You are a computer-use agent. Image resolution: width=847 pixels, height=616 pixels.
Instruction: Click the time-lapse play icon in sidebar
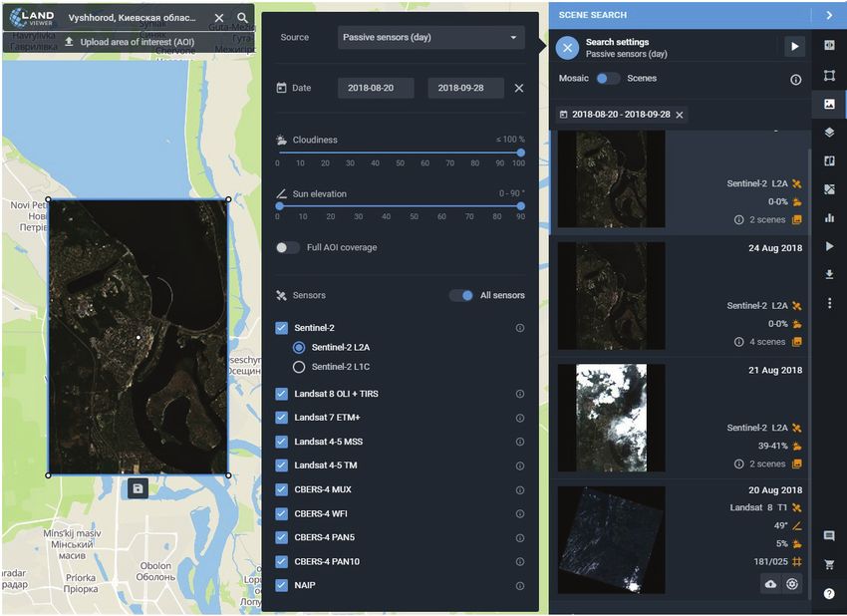coord(829,246)
